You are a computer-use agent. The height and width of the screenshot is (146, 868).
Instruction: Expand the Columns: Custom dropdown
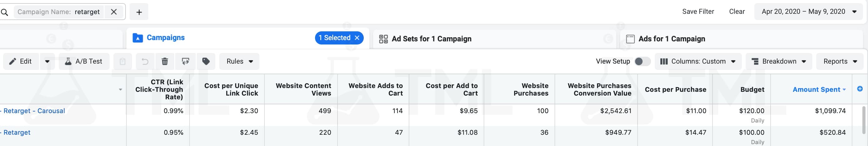point(698,61)
